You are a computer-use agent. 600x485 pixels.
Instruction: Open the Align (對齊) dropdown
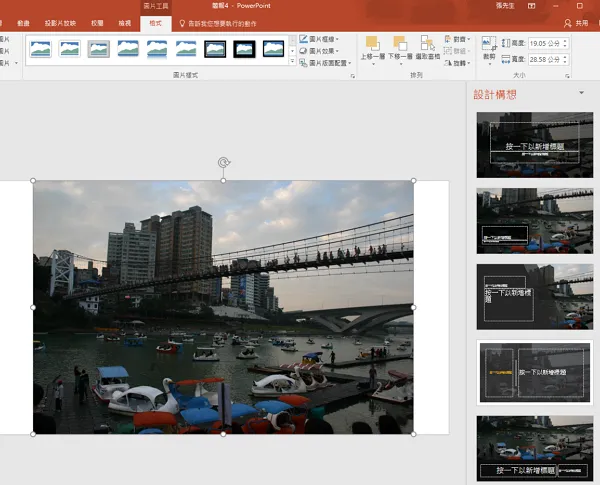coord(458,39)
